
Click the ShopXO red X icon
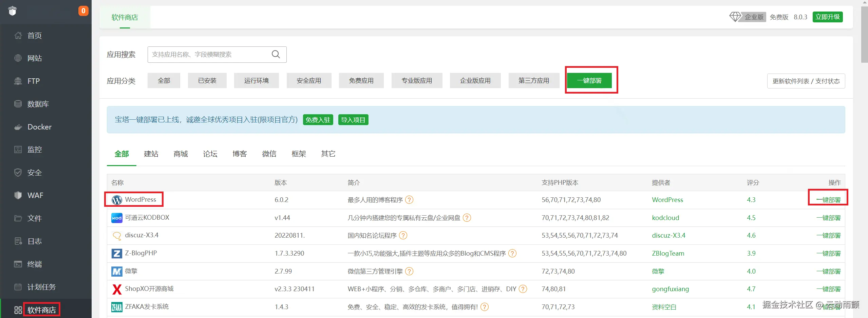coord(117,289)
